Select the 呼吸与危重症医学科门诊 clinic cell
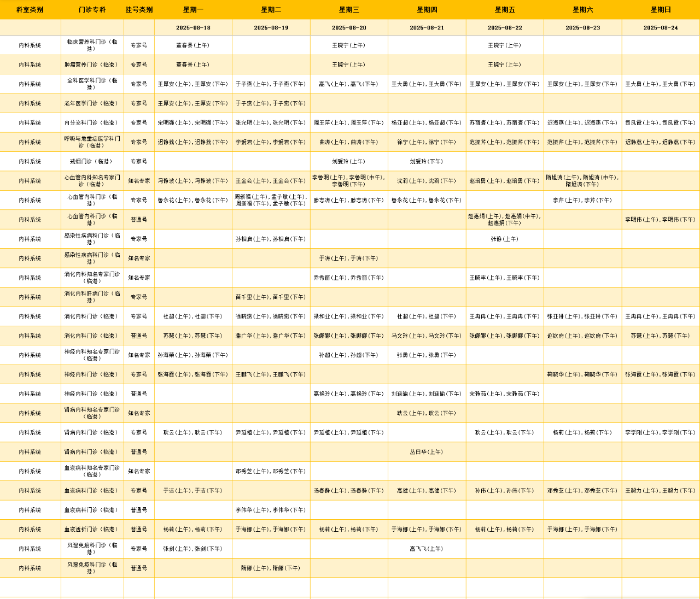This screenshot has width=700, height=599. (92, 142)
